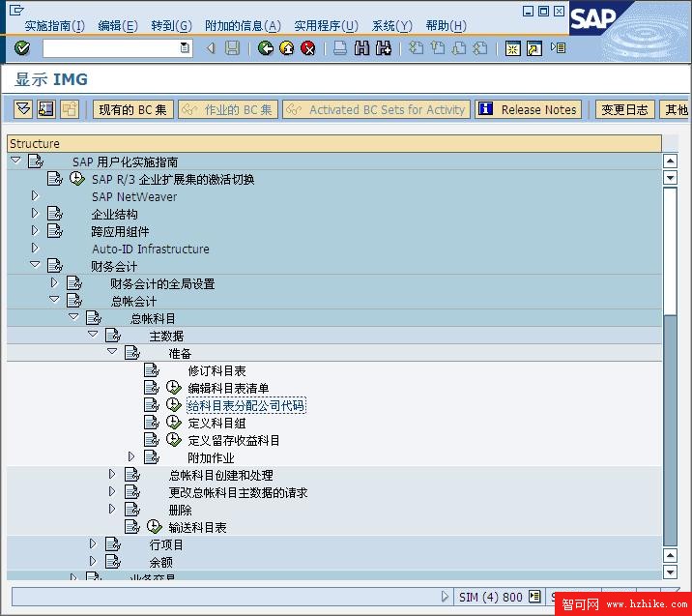Execute activity for 输送科目表
692x616 pixels.
(x=154, y=526)
